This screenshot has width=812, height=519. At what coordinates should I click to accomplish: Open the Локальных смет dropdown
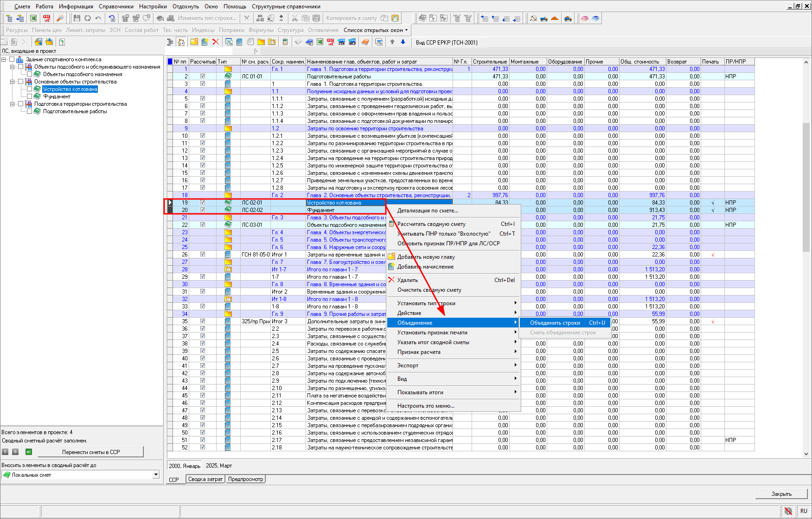point(156,475)
